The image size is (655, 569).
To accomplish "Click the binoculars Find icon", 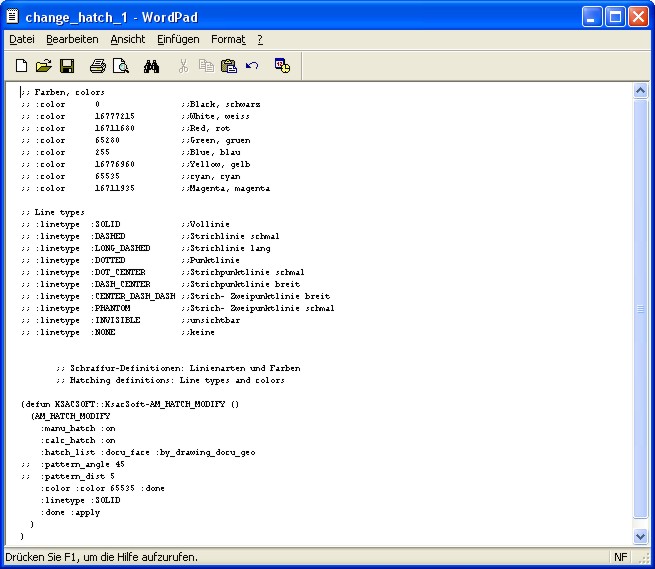I will click(x=152, y=66).
